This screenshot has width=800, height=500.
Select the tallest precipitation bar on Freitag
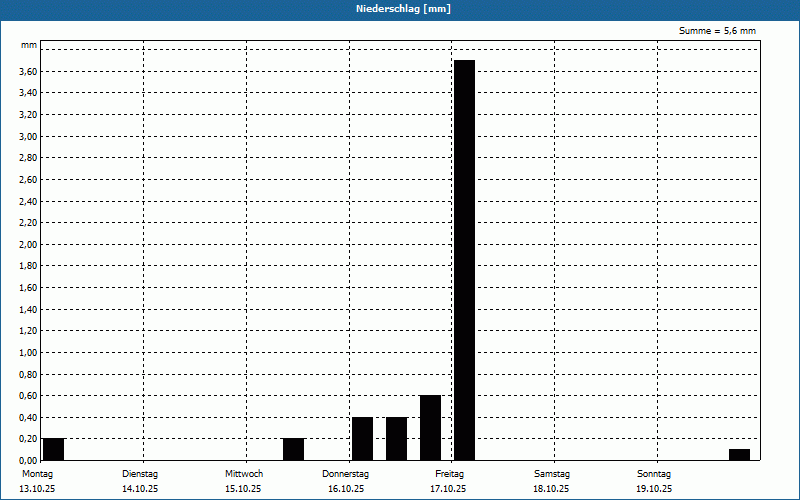(464, 260)
